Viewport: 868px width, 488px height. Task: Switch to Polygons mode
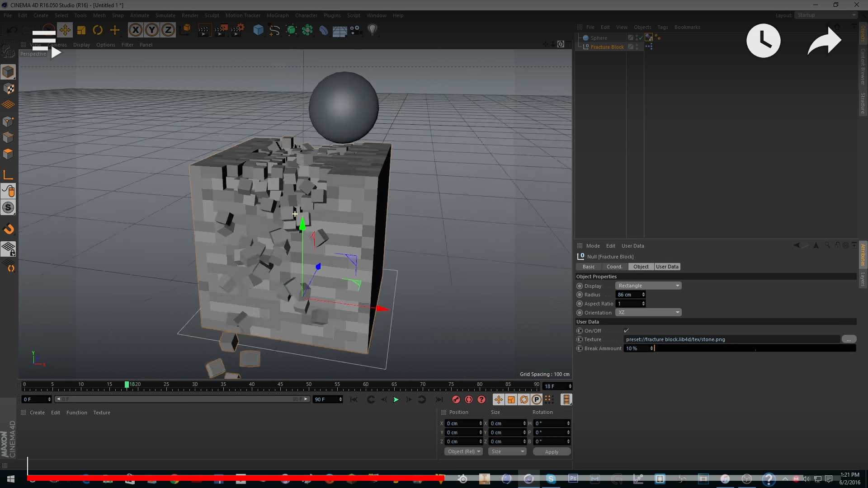8,154
